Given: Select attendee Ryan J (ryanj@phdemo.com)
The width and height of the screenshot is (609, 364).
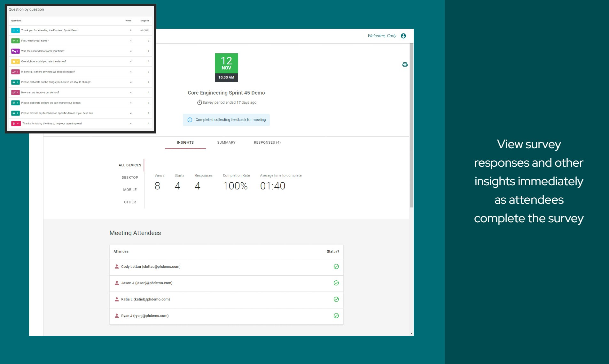Looking at the screenshot, I should tap(226, 316).
